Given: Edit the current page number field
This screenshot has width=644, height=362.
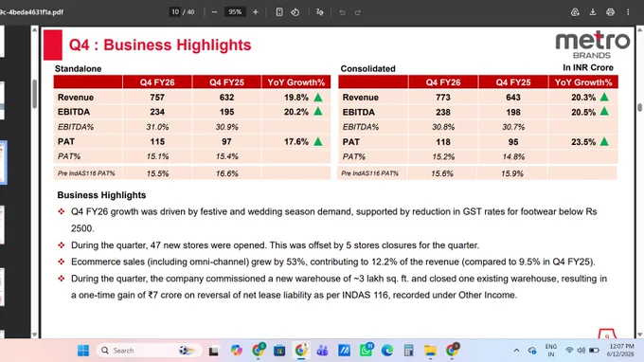Looking at the screenshot, I should 175,12.
